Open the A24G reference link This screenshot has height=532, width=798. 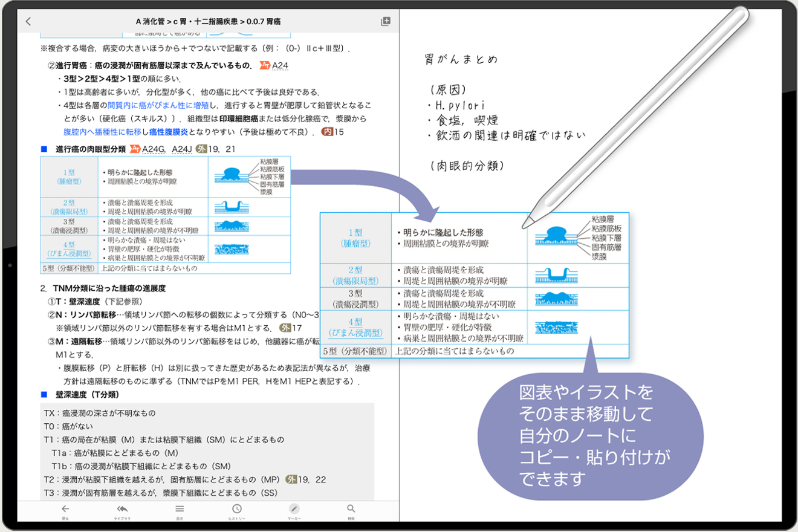[x=154, y=149]
